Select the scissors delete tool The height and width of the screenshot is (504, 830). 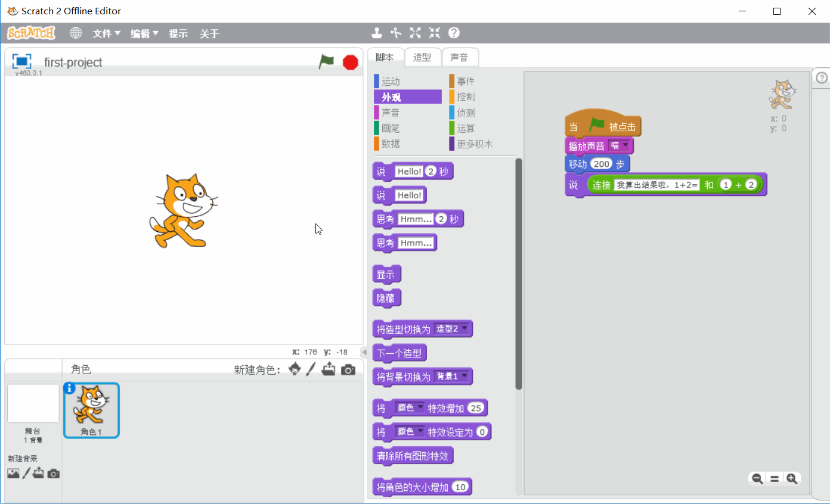(396, 33)
